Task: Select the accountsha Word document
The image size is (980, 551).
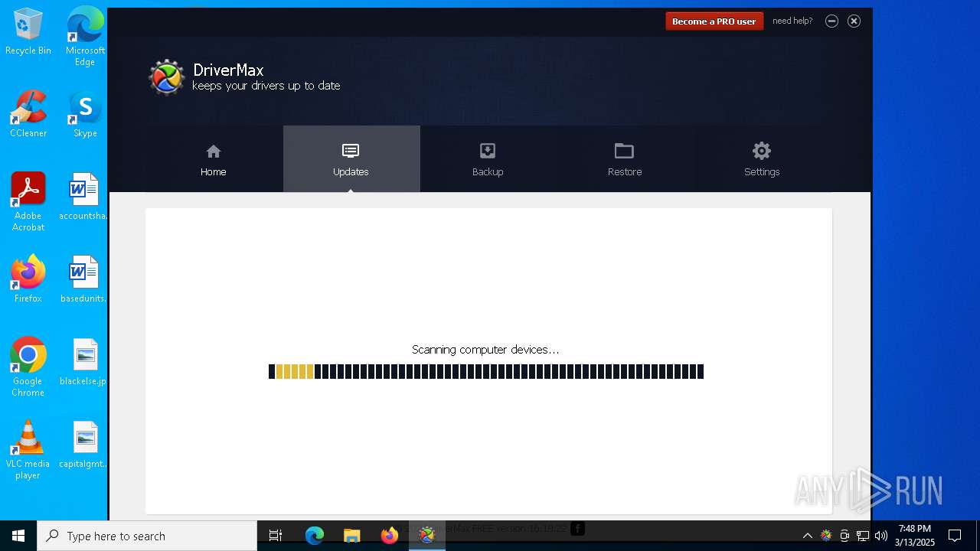Action: pos(83,197)
